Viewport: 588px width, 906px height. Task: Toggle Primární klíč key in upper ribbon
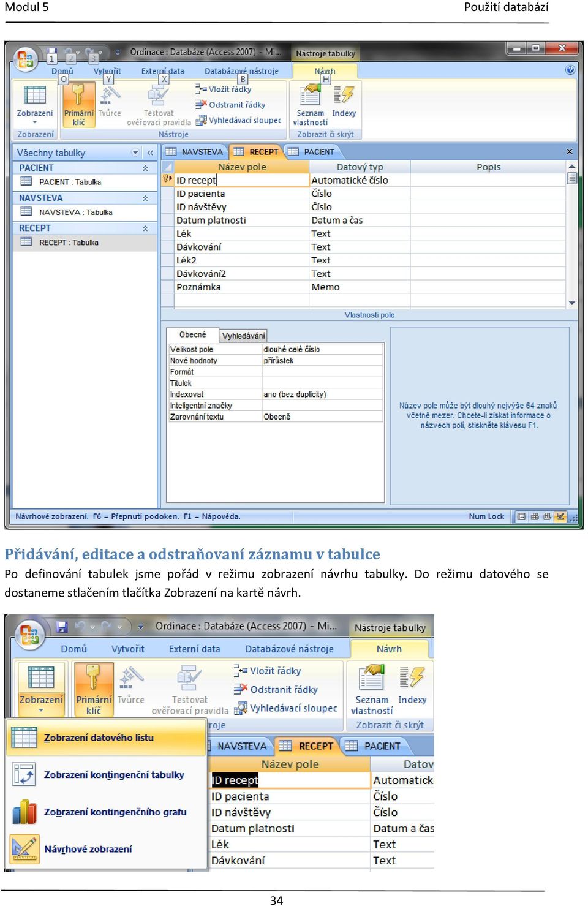pos(78,105)
